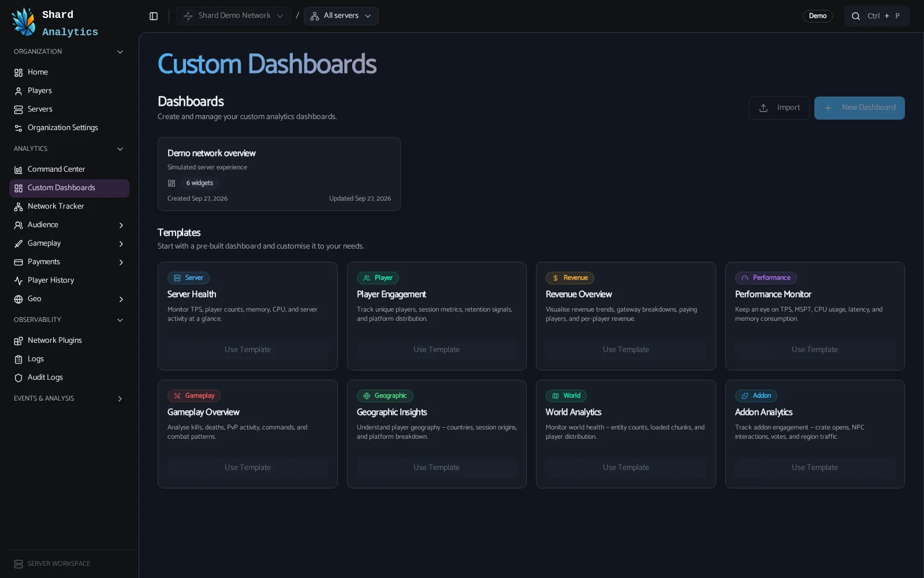The height and width of the screenshot is (578, 924).
Task: Click the Command Center chart icon
Action: pyautogui.click(x=18, y=169)
